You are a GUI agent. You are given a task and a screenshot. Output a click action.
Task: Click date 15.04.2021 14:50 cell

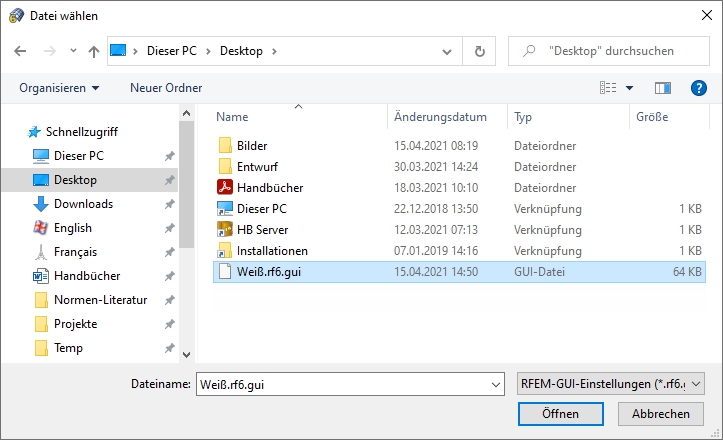point(436,272)
